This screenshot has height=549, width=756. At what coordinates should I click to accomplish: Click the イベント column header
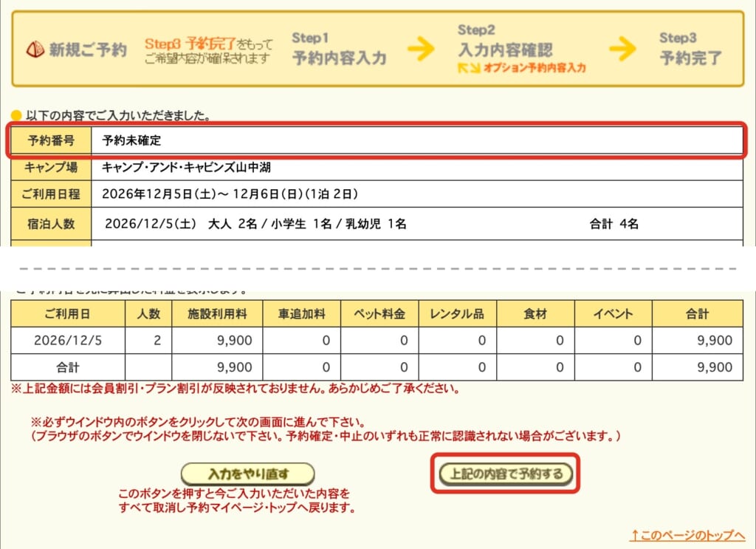[614, 313]
